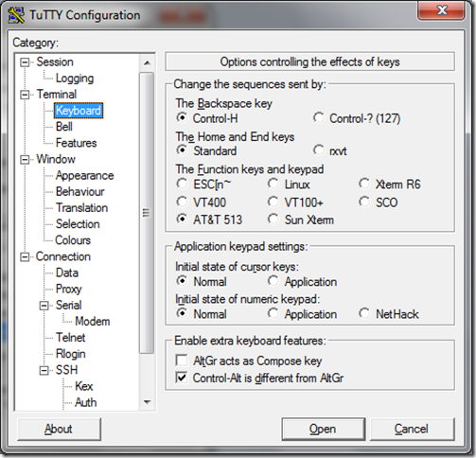
Task: Click the TuTTY icon in the title bar
Action: pos(16,15)
